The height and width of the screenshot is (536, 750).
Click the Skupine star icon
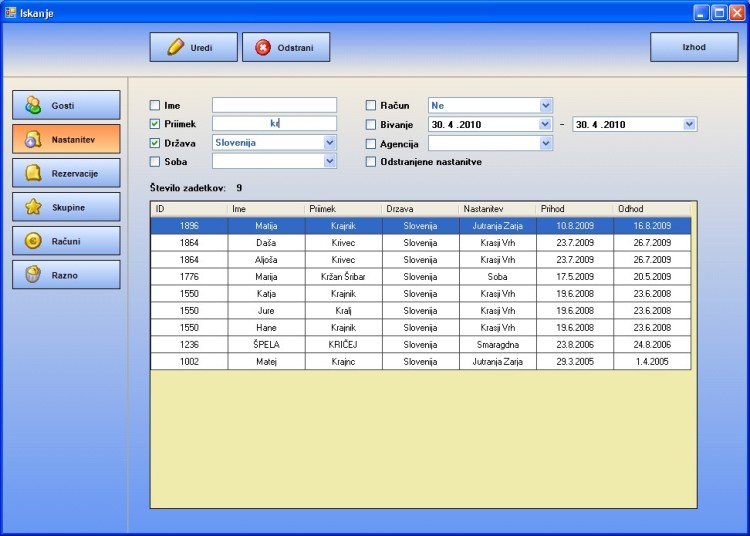34,207
